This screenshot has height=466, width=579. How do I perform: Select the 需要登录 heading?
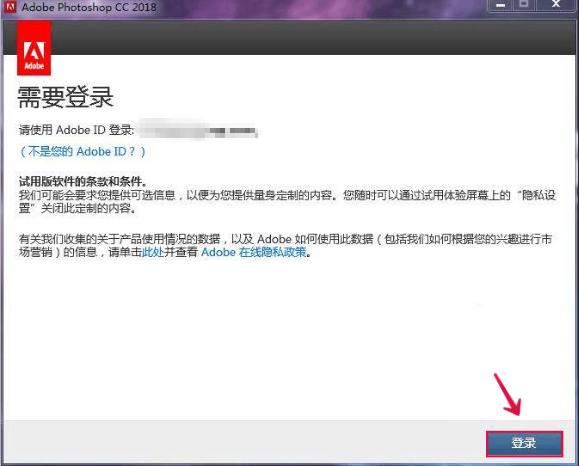coord(65,97)
